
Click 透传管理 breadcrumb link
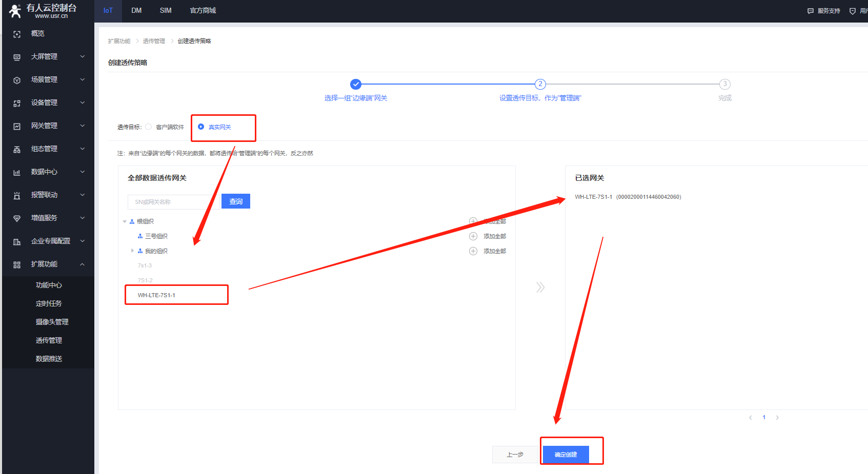coord(154,41)
